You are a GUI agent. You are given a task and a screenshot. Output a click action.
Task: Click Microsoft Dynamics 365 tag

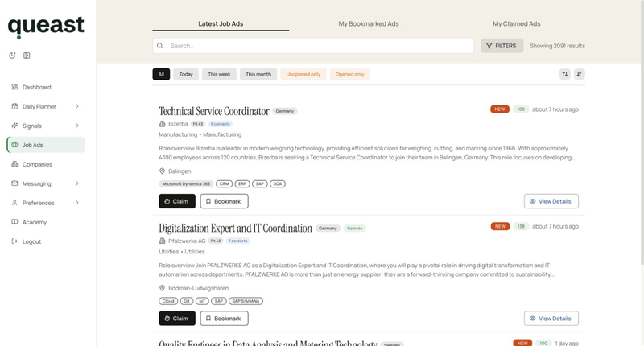point(186,184)
